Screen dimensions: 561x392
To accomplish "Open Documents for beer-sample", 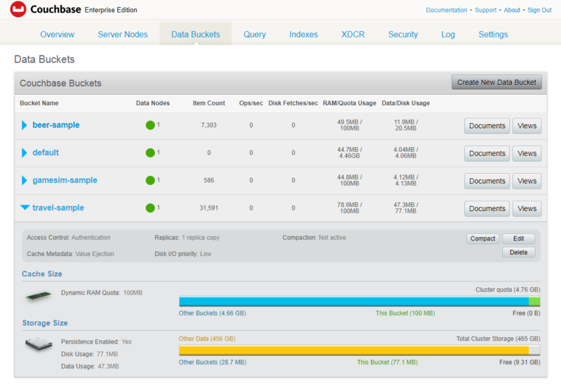I will (x=487, y=126).
